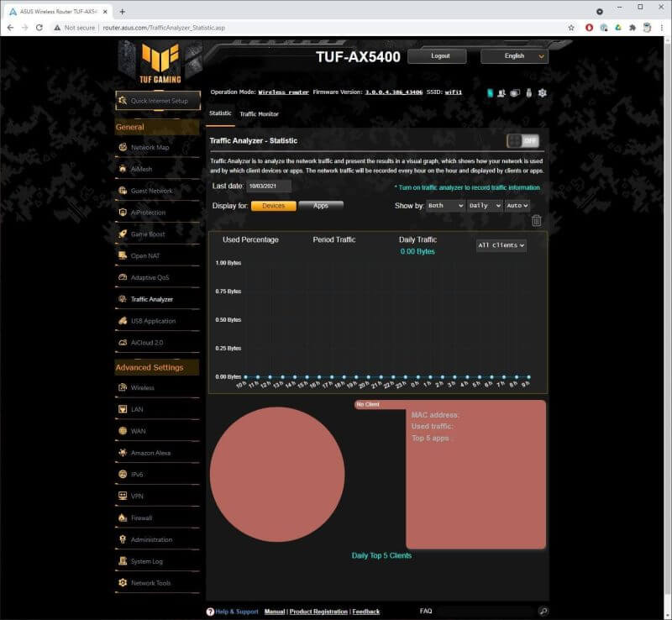Click the trash icon to delete traffic data
This screenshot has width=672, height=620.
point(536,220)
